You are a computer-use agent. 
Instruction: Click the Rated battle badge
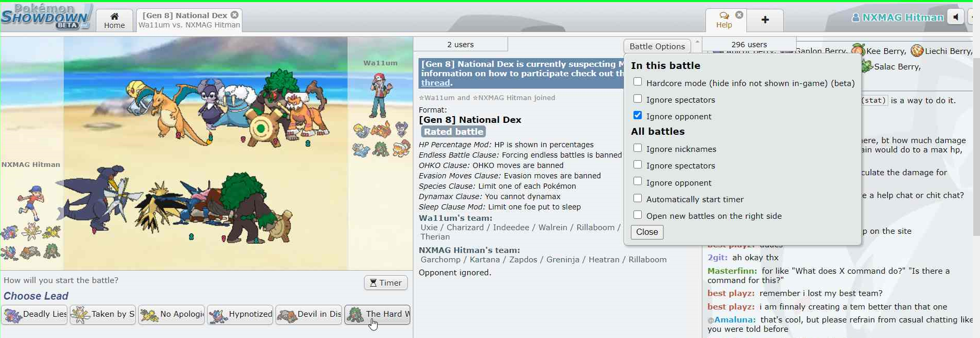(x=453, y=132)
